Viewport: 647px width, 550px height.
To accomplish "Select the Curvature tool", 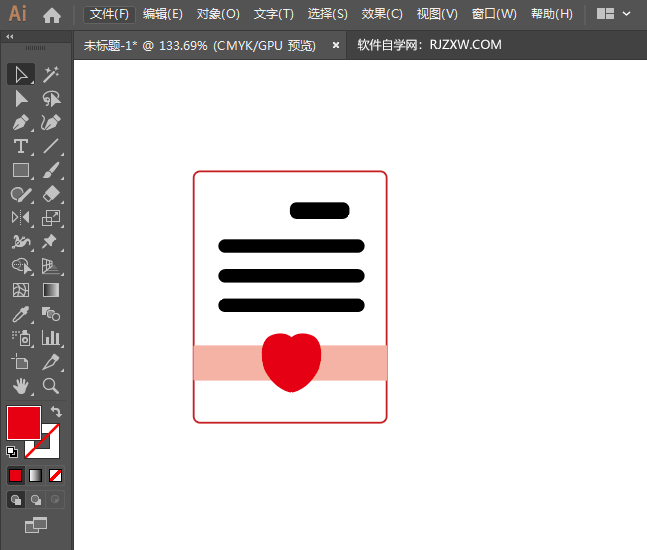I will (51, 123).
